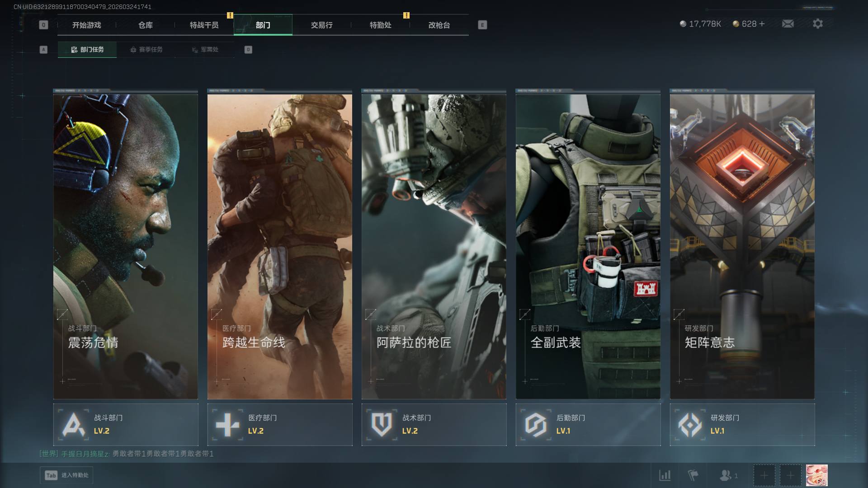868x488 pixels.
Task: Click the player avatar thumbnail
Action: pos(816,475)
